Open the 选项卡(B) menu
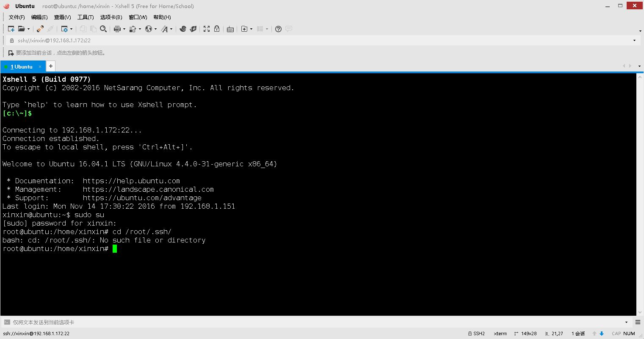 pyautogui.click(x=111, y=17)
